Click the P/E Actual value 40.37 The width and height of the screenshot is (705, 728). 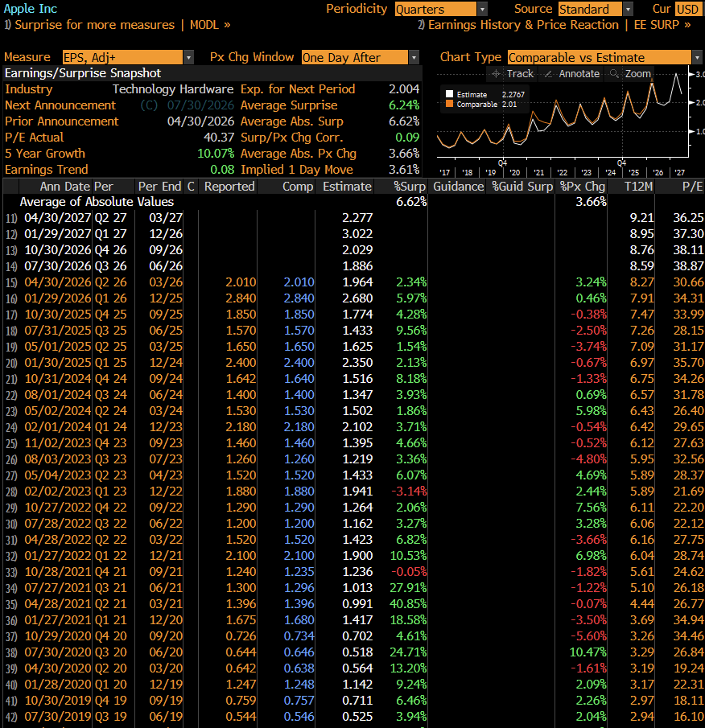219,138
